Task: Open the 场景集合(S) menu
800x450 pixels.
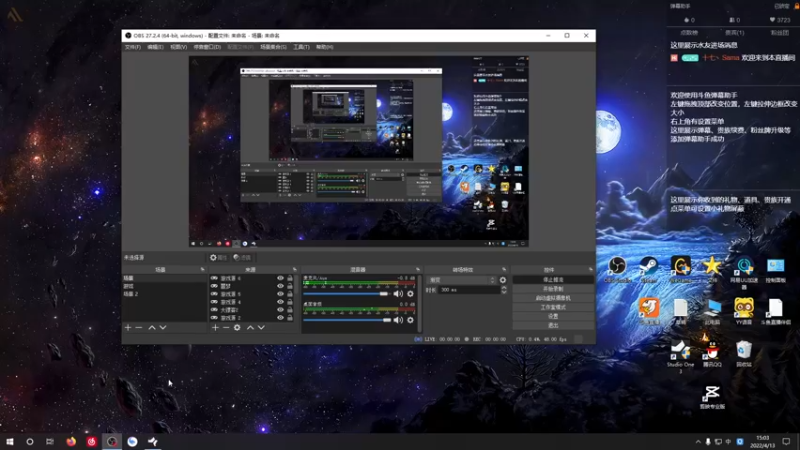Action: point(273,47)
